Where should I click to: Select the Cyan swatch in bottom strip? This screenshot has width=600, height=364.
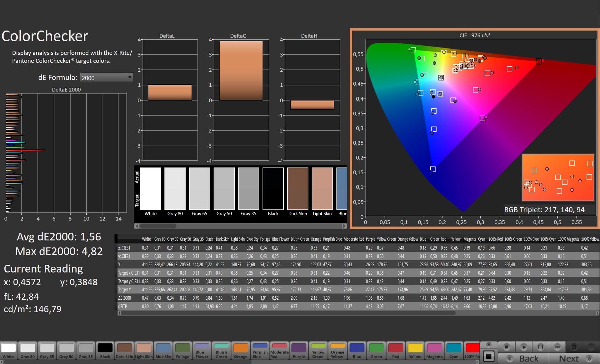point(454,351)
